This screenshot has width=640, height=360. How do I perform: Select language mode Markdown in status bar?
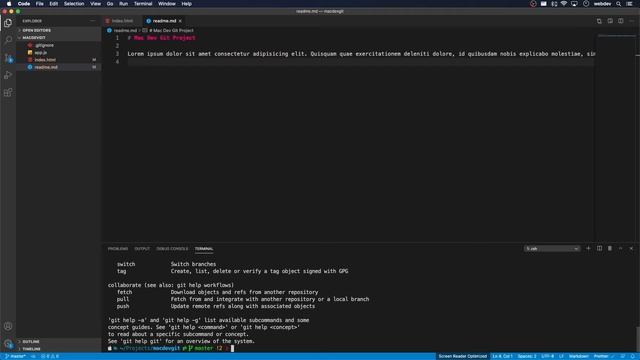click(578, 356)
